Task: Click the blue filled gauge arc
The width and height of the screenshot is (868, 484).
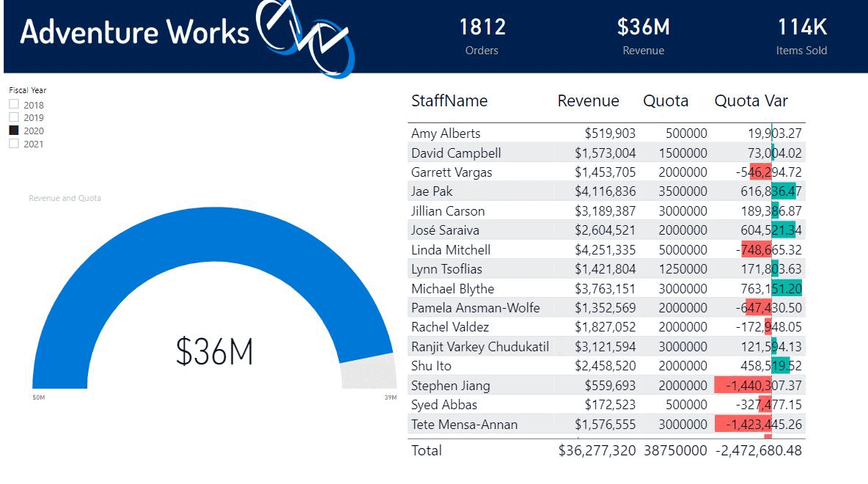Action: (213, 234)
